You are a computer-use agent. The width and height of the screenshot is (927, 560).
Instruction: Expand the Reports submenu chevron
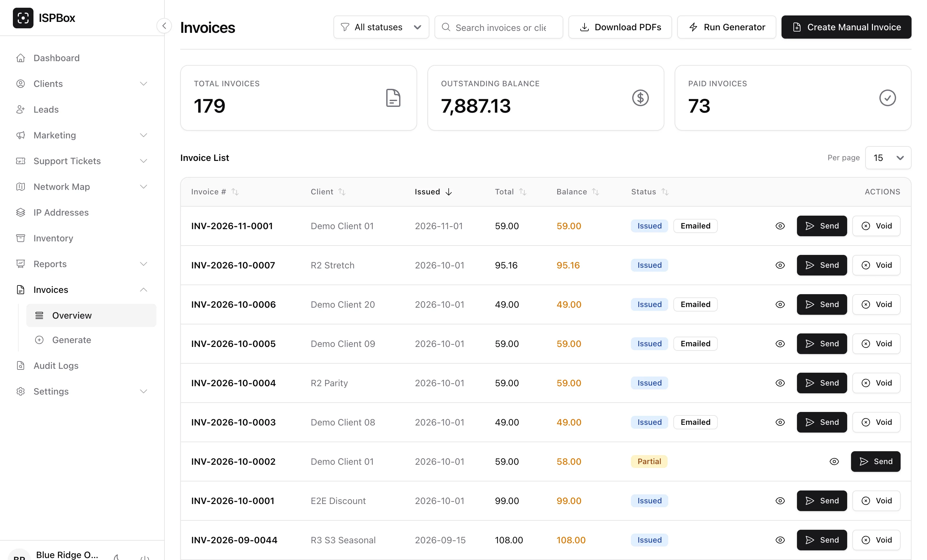[x=143, y=264]
